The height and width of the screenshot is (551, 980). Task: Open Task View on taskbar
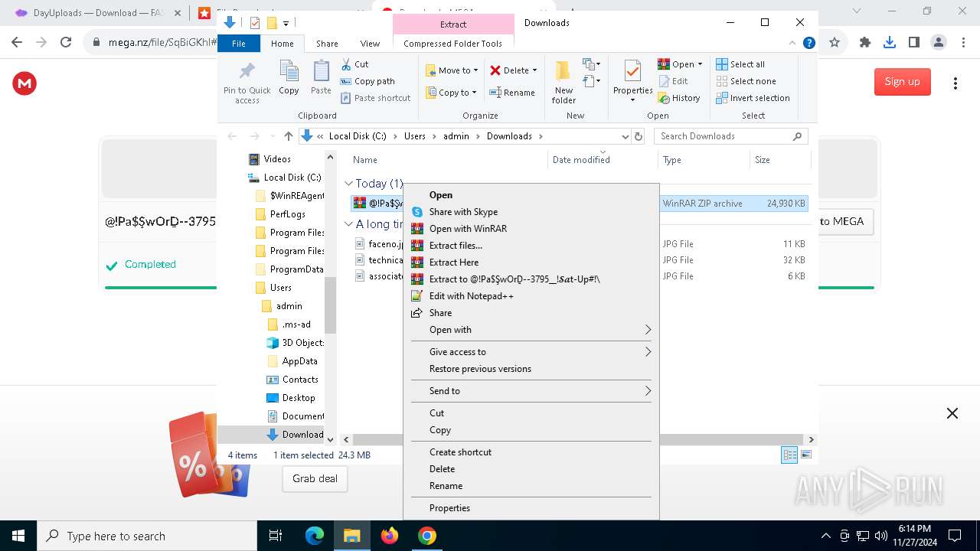276,536
